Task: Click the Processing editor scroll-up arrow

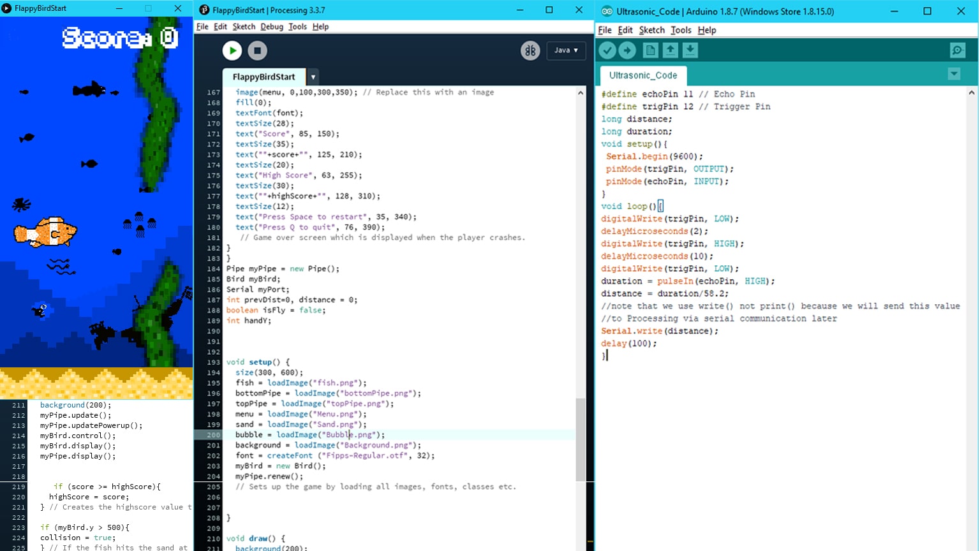Action: [581, 93]
